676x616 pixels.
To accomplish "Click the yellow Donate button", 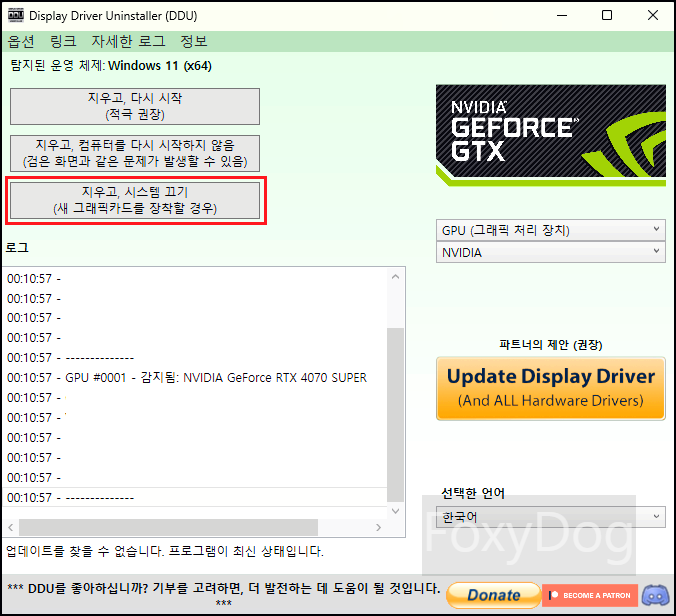I will tap(494, 595).
